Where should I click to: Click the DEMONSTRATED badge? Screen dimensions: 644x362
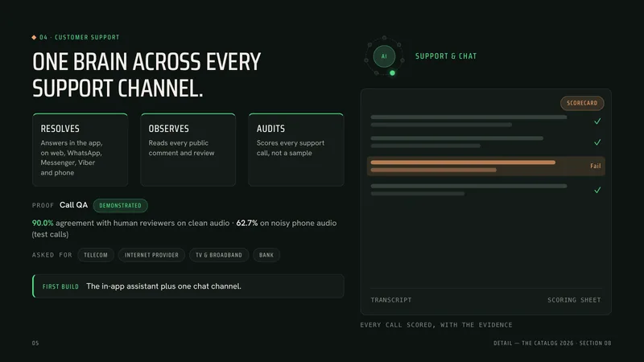click(120, 206)
